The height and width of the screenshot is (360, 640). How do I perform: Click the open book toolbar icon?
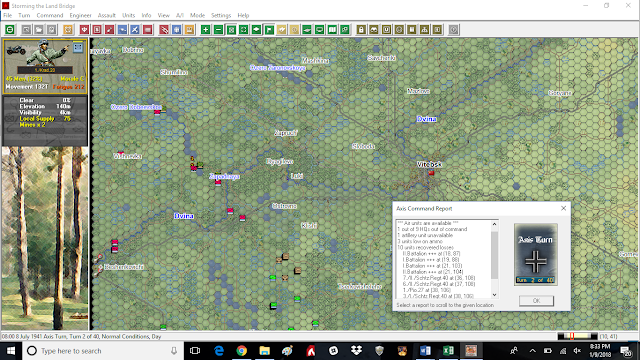pos(332,29)
